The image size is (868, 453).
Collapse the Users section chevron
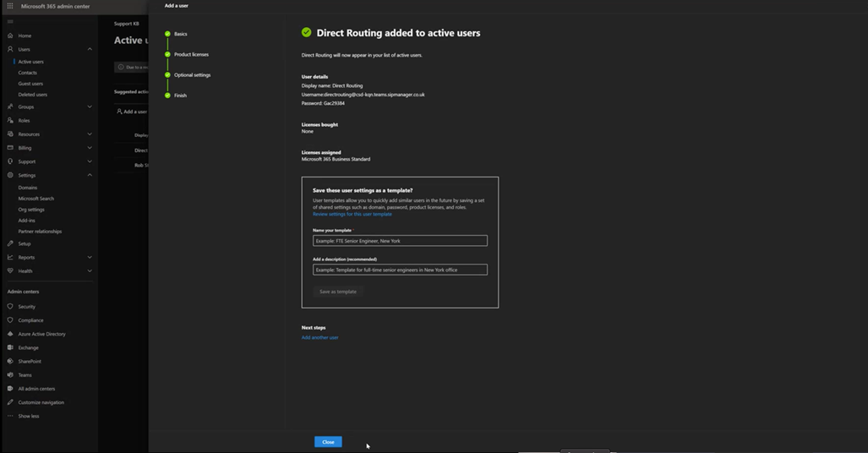pos(90,49)
